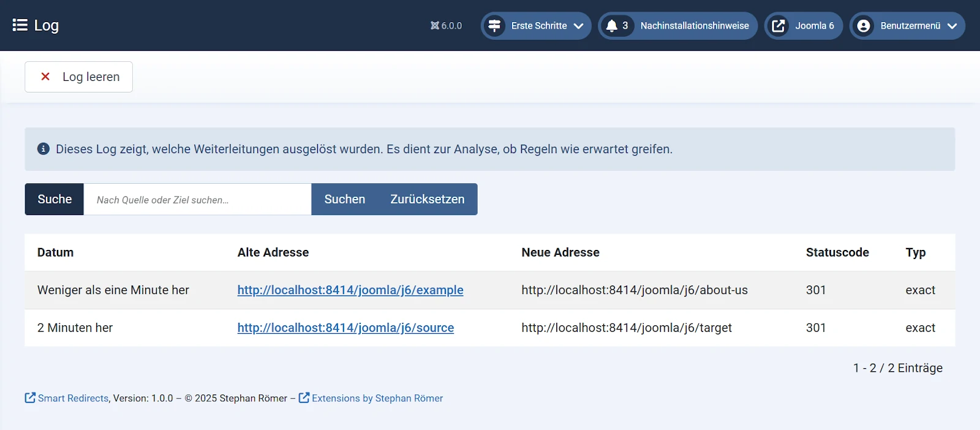Open the joomla/j6/source old address link
980x430 pixels.
coord(345,328)
